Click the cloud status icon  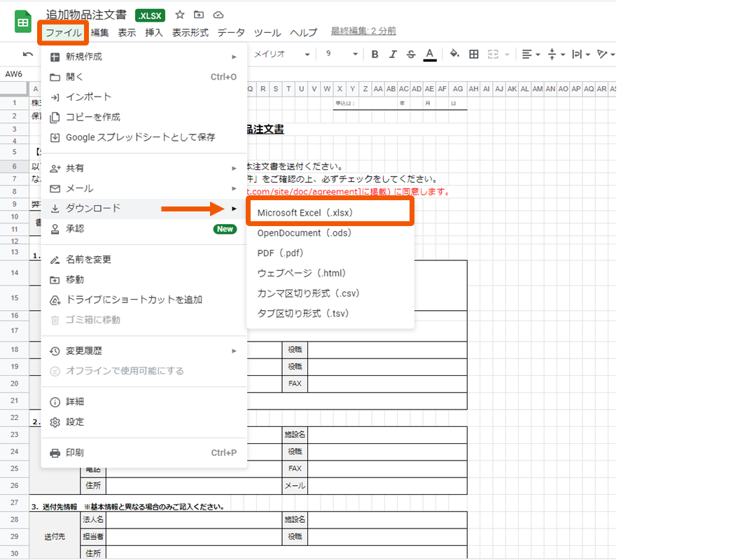coord(218,15)
